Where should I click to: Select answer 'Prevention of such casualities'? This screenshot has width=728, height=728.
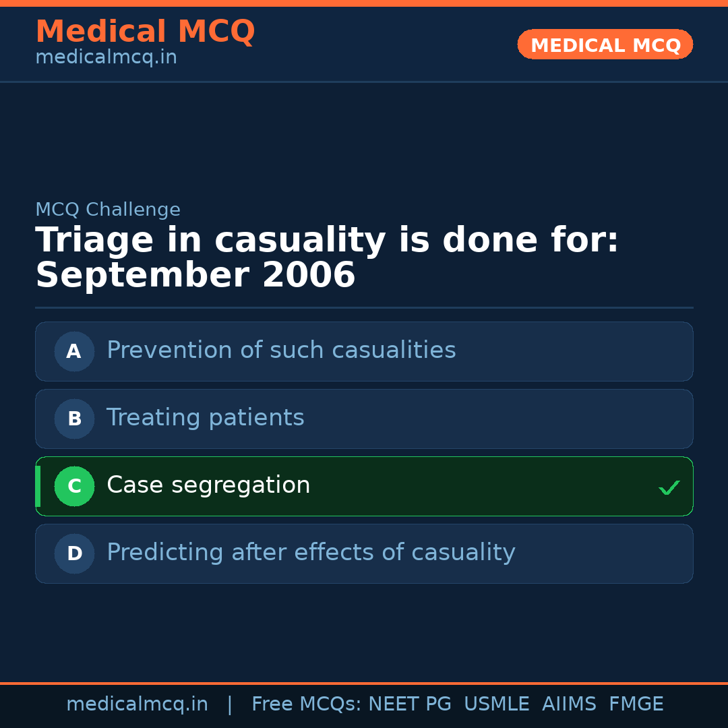pos(281,351)
